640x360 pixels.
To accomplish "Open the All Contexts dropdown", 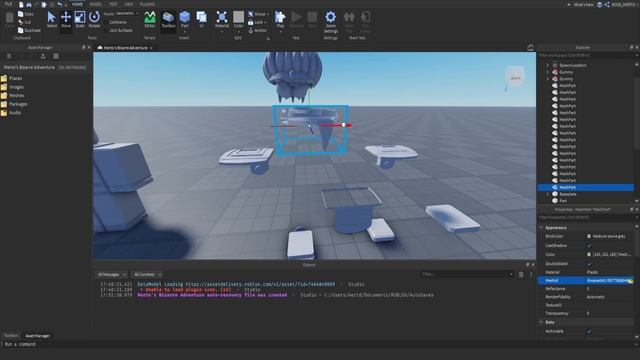I will pos(147,274).
